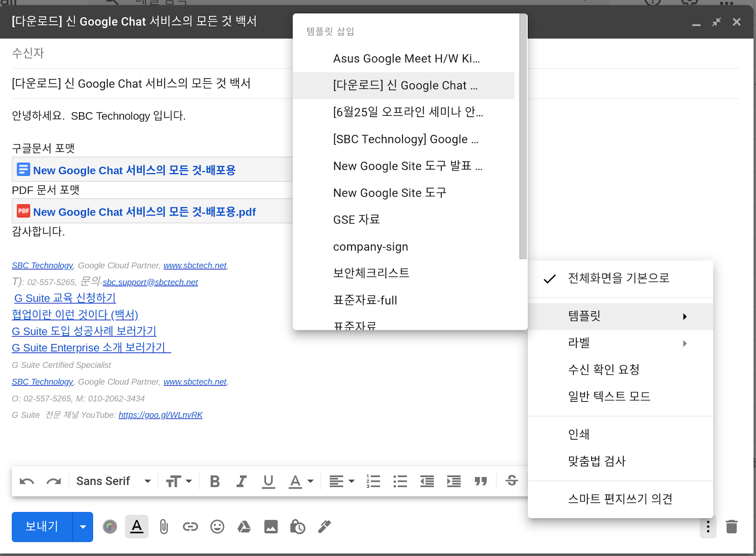
Task: Discard draft with trash icon
Action: point(731,526)
